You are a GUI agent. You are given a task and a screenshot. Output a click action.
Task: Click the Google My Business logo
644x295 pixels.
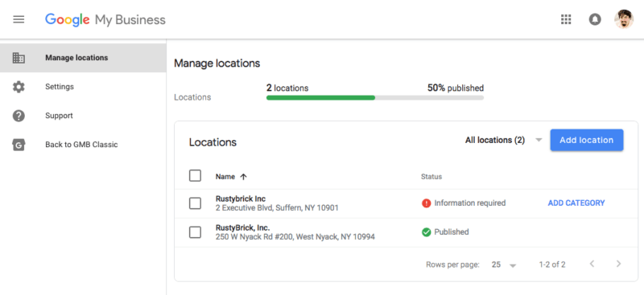[105, 20]
